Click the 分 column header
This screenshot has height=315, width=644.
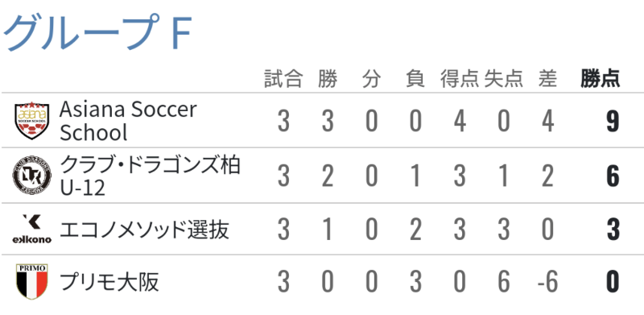click(x=371, y=78)
